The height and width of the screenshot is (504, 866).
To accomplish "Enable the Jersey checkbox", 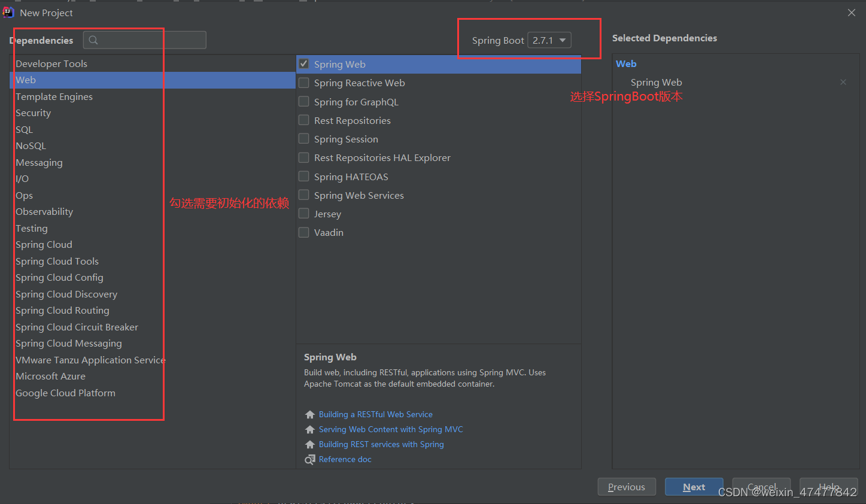I will (304, 214).
